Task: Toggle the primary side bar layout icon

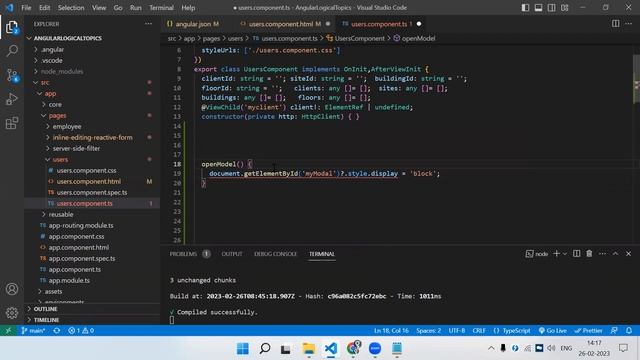Action: pyautogui.click(x=525, y=8)
